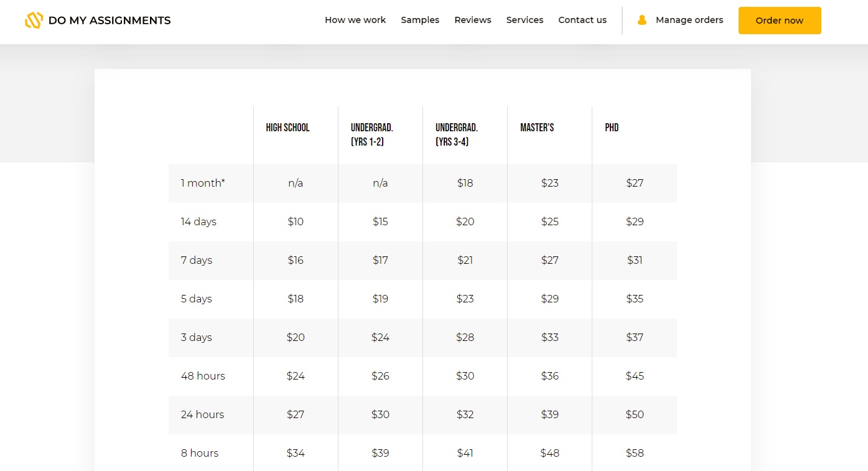The height and width of the screenshot is (471, 868).
Task: Click the $10 price for 14 days High School
Action: (x=296, y=222)
